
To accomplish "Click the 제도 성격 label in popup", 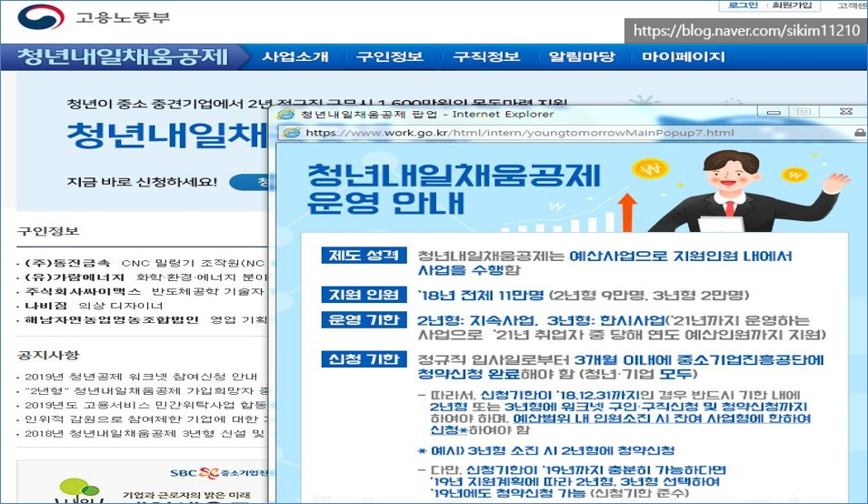I will click(x=364, y=256).
